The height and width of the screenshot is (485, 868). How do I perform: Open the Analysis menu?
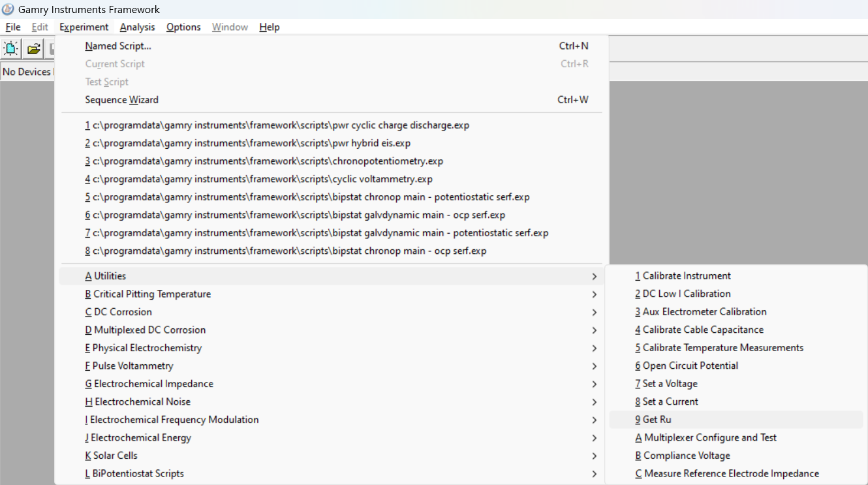[x=138, y=27]
